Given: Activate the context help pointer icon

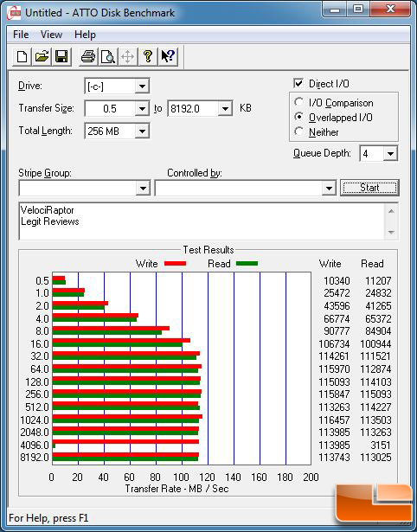Looking at the screenshot, I should click(x=168, y=56).
